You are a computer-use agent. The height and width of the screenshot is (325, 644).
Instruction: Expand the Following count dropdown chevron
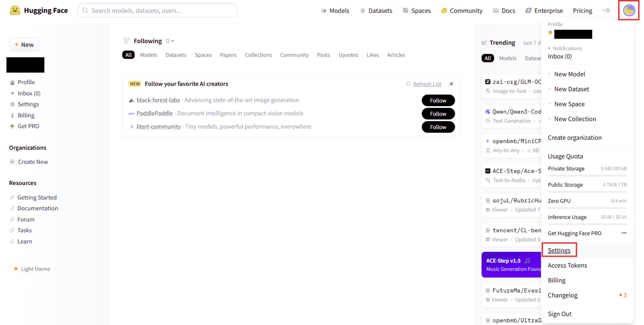pyautogui.click(x=173, y=41)
